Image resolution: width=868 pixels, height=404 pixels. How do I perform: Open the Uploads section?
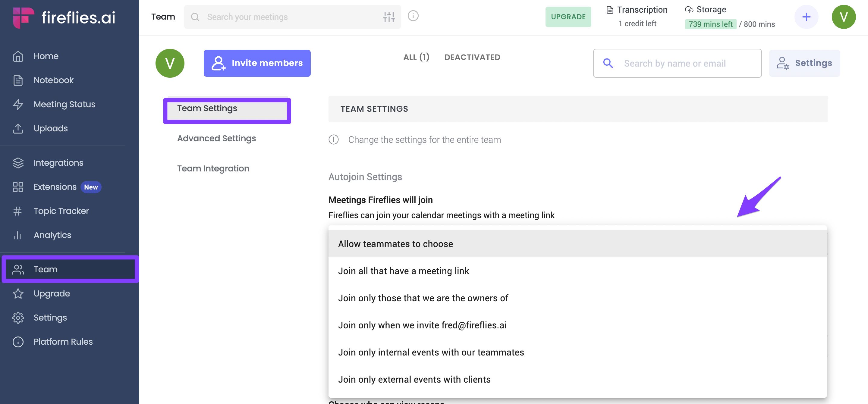(51, 128)
